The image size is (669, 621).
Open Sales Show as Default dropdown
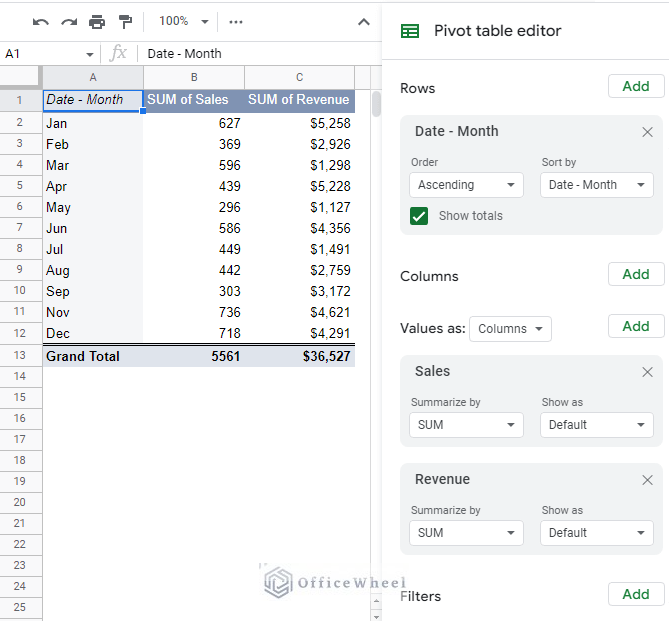[596, 425]
